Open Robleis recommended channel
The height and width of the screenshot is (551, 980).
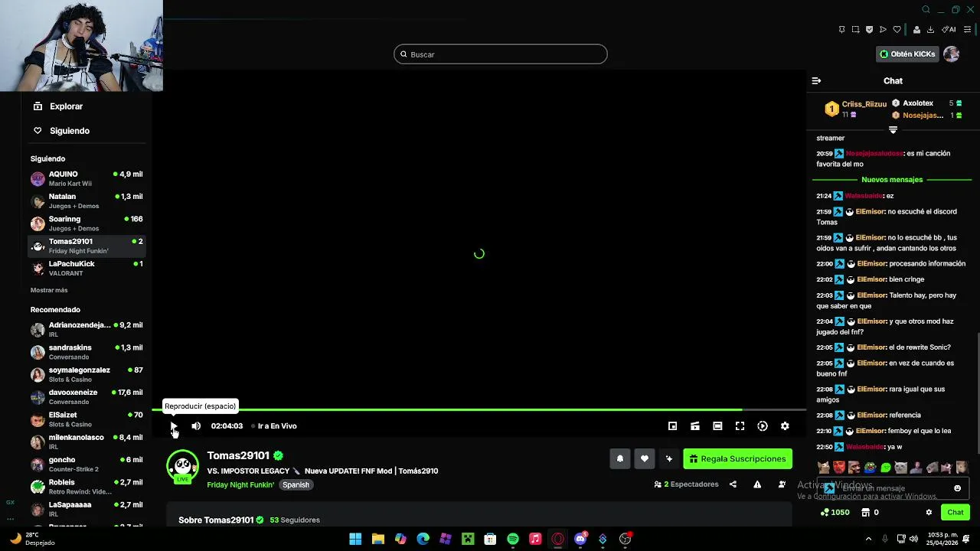click(x=87, y=487)
